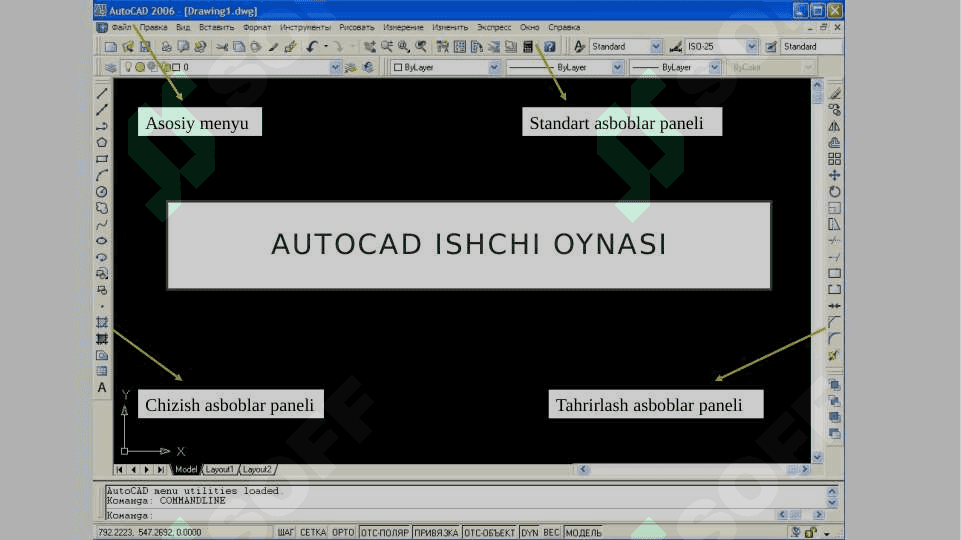
Task: Open the QuickCalc calculator icon
Action: (x=528, y=47)
